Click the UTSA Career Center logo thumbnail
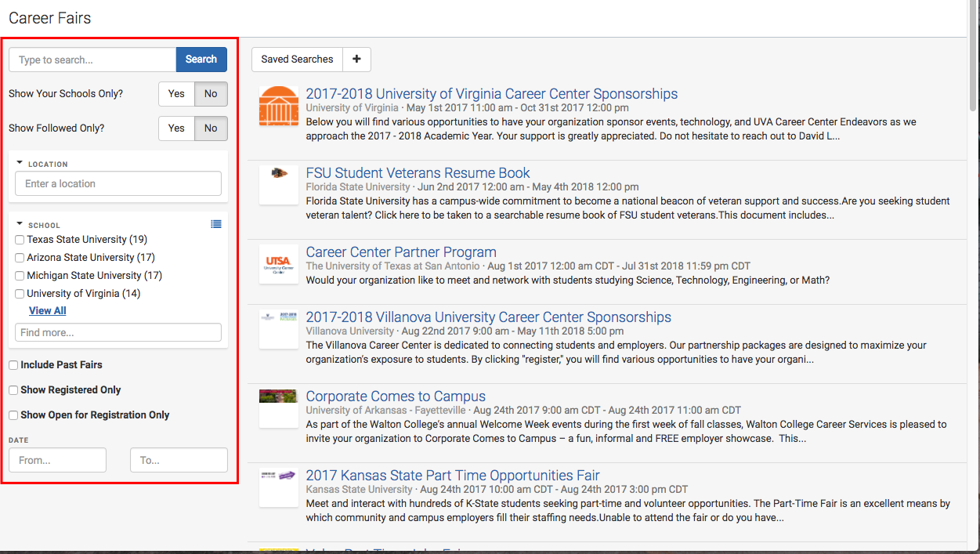Screen dimensions: 980x554 [x=279, y=264]
